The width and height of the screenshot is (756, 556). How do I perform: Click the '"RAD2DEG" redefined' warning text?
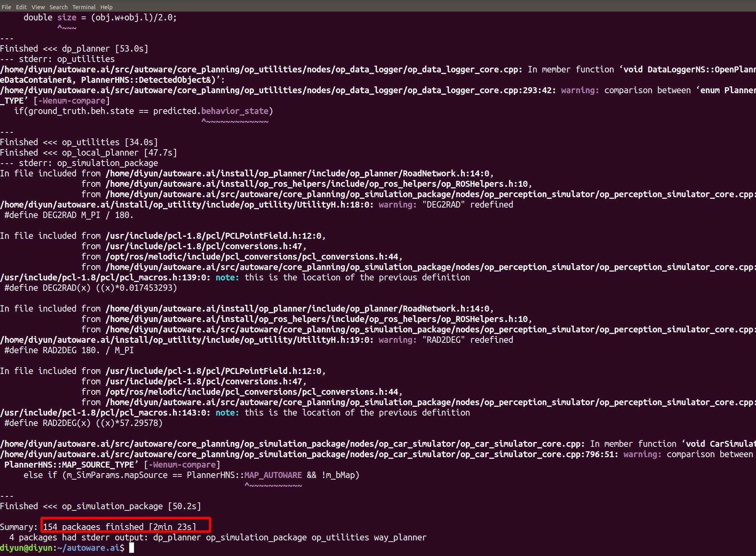(468, 340)
